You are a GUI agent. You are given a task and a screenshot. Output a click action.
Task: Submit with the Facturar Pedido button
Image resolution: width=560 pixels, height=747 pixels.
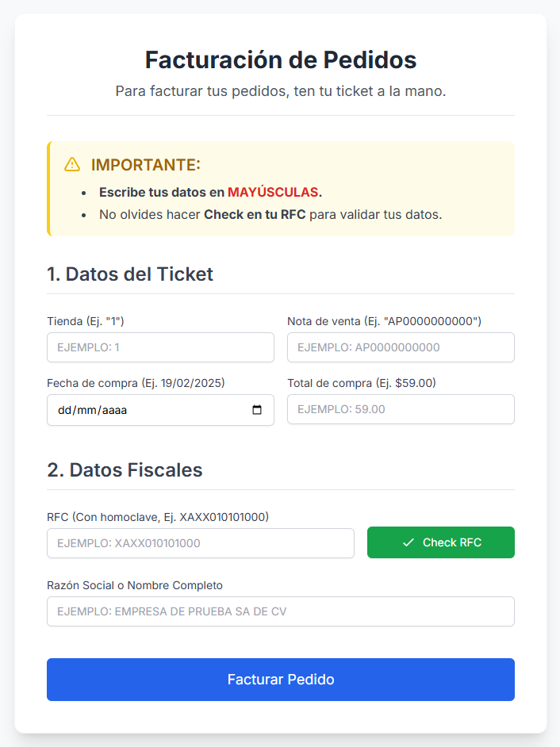281,680
